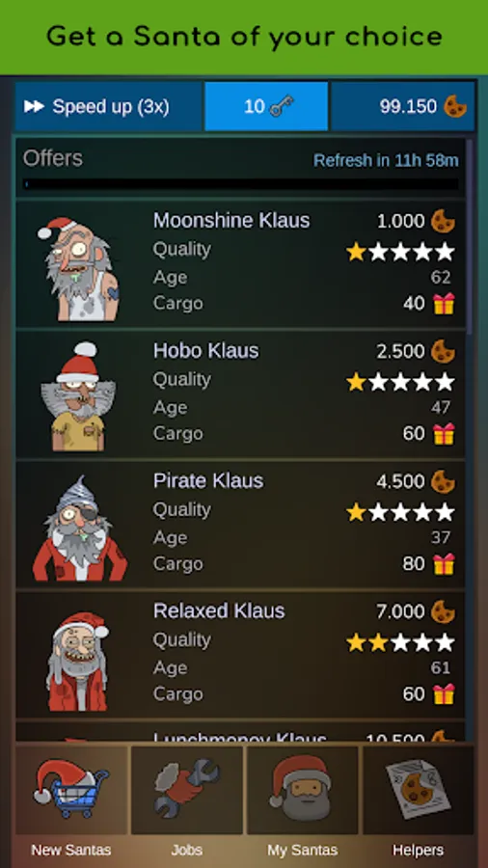Select the Hobo Klaus portrait
488x868 pixels.
78,396
